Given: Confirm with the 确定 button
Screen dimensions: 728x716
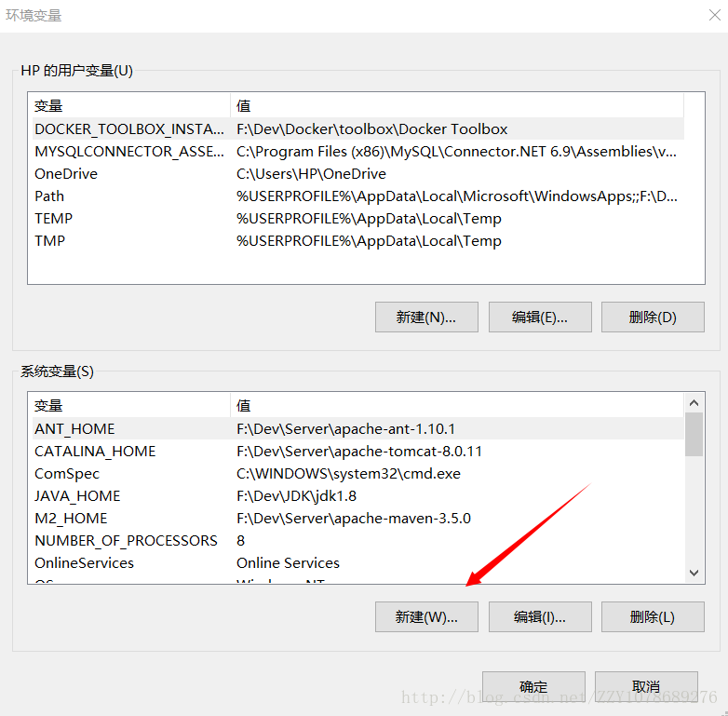Looking at the screenshot, I should coord(533,686).
